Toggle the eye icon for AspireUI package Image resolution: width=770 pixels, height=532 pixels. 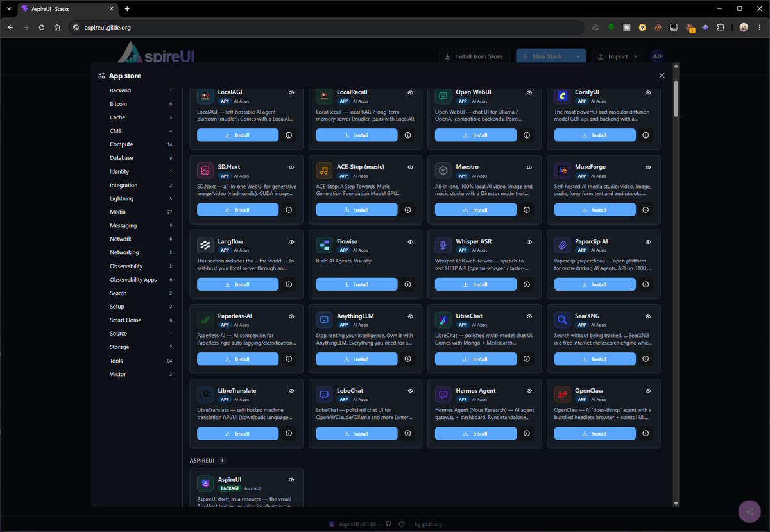pos(291,479)
